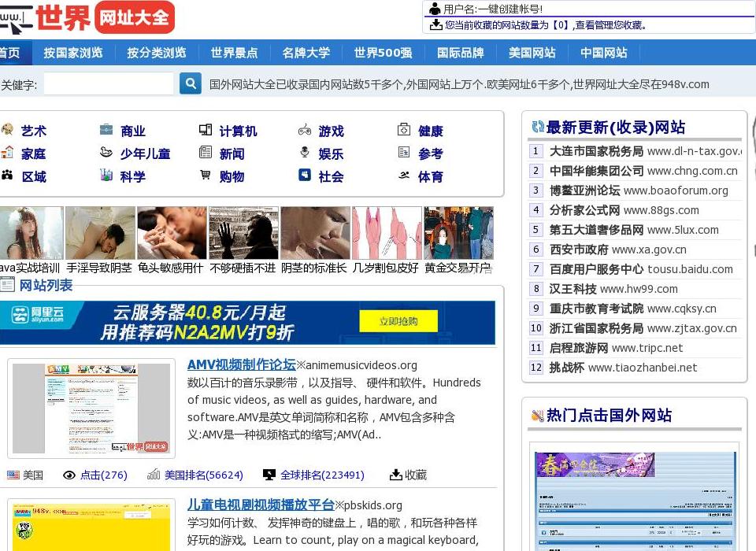
Task: Click the 商业 briefcase icon
Action: tap(106, 130)
